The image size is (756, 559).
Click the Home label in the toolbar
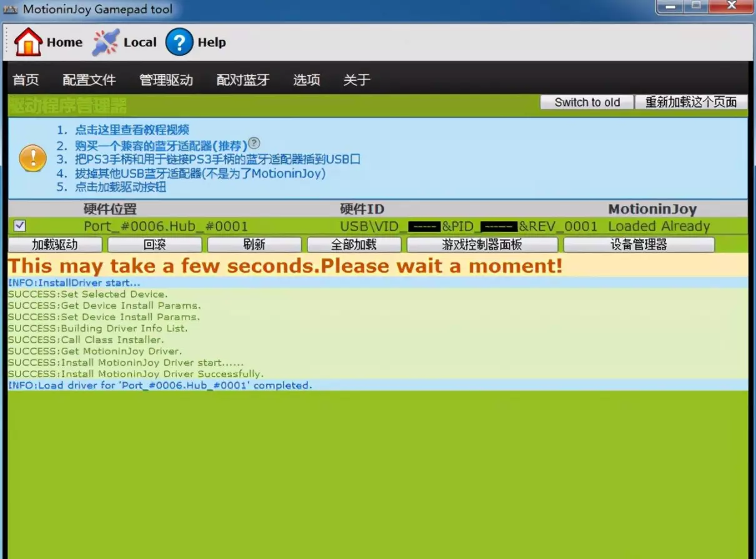pos(64,43)
